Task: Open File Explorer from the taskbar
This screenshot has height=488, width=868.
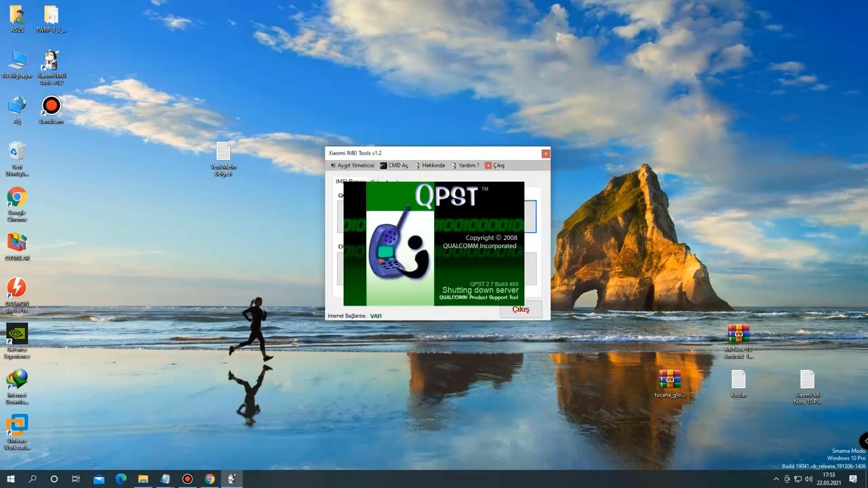Action: tap(143, 479)
